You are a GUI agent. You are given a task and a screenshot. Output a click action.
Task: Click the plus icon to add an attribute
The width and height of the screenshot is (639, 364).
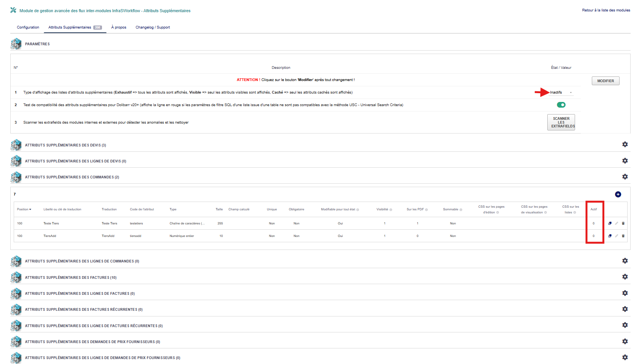point(618,194)
